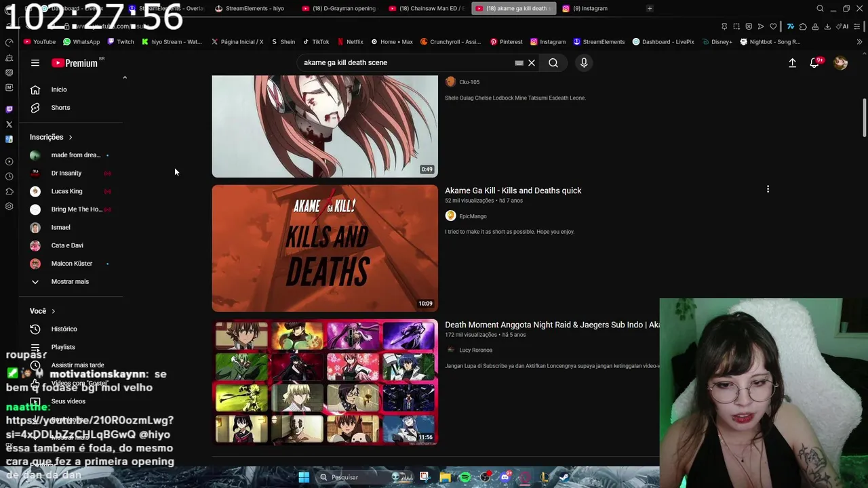Screen dimensions: 868x488
Task: Open the account avatar menu
Action: (840, 63)
